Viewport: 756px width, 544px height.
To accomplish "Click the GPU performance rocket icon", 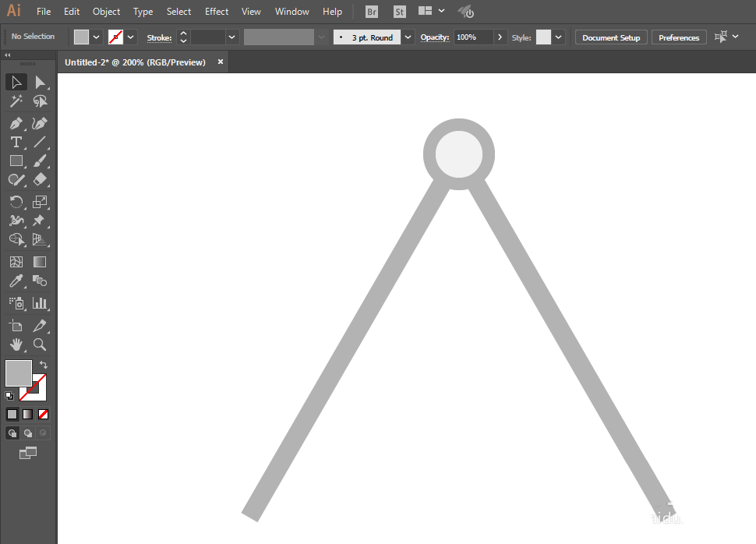I will coord(466,12).
